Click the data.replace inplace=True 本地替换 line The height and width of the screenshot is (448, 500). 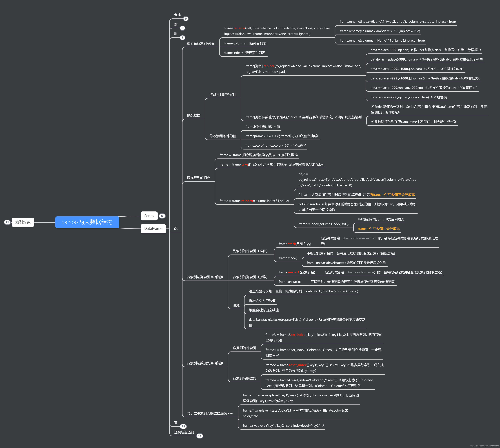pos(409,97)
